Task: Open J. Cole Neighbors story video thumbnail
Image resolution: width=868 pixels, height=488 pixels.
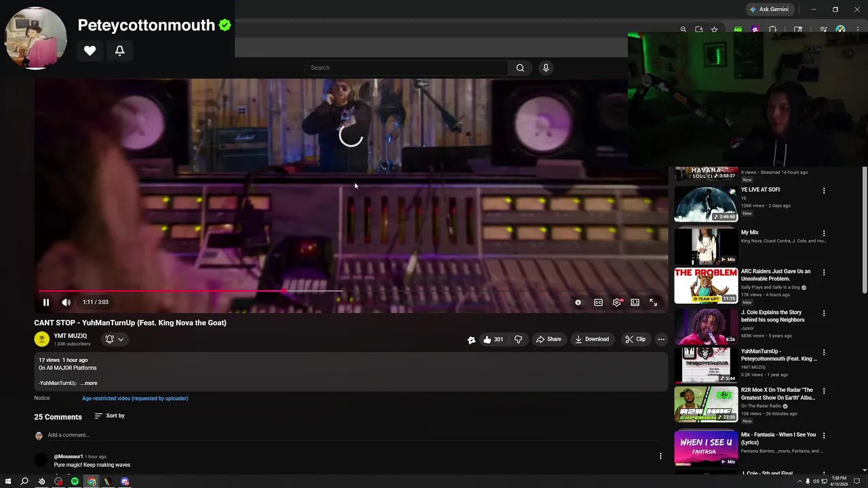Action: click(705, 326)
